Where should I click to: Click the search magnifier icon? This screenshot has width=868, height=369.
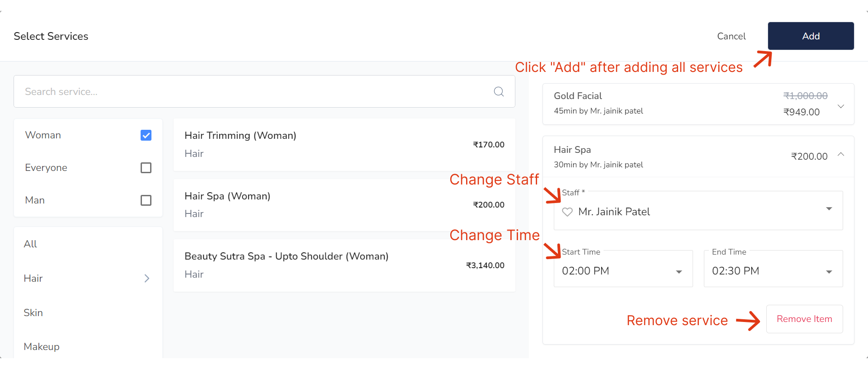coord(499,92)
